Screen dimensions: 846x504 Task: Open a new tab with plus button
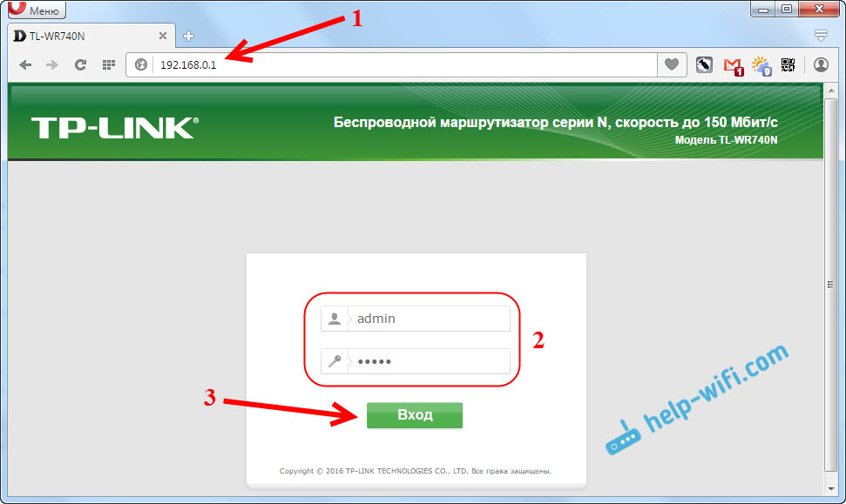pyautogui.click(x=188, y=36)
